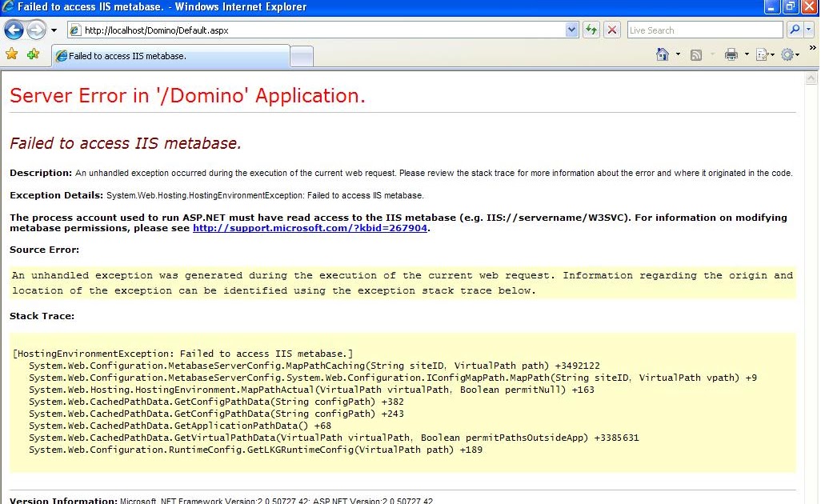Image resolution: width=821 pixels, height=504 pixels.
Task: Click the Live Search input box
Action: [705, 30]
